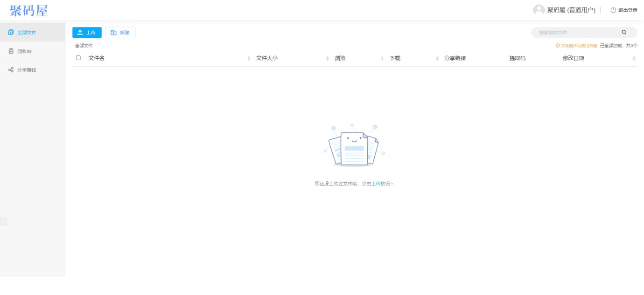644x295 pixels.
Task: Toggle sort arrows of 浏览 column
Action: (x=382, y=58)
